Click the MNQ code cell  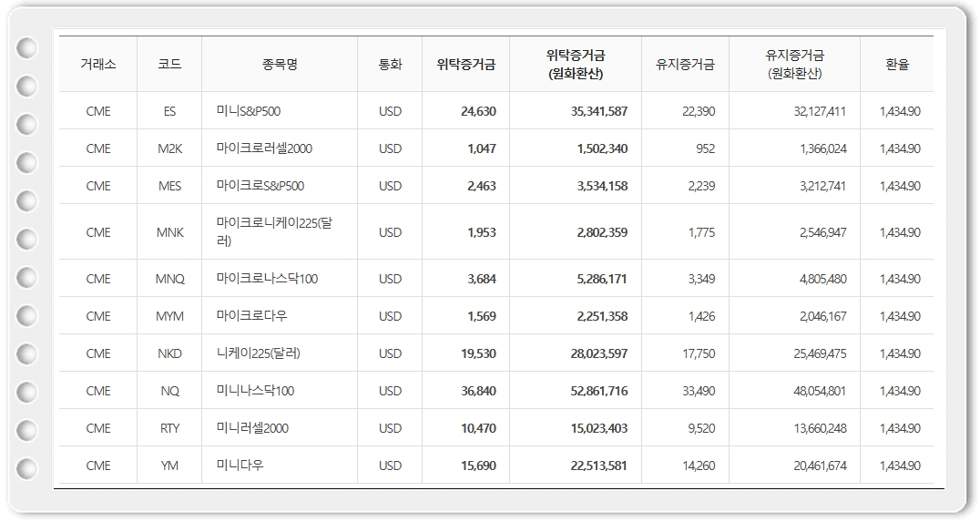tap(169, 279)
